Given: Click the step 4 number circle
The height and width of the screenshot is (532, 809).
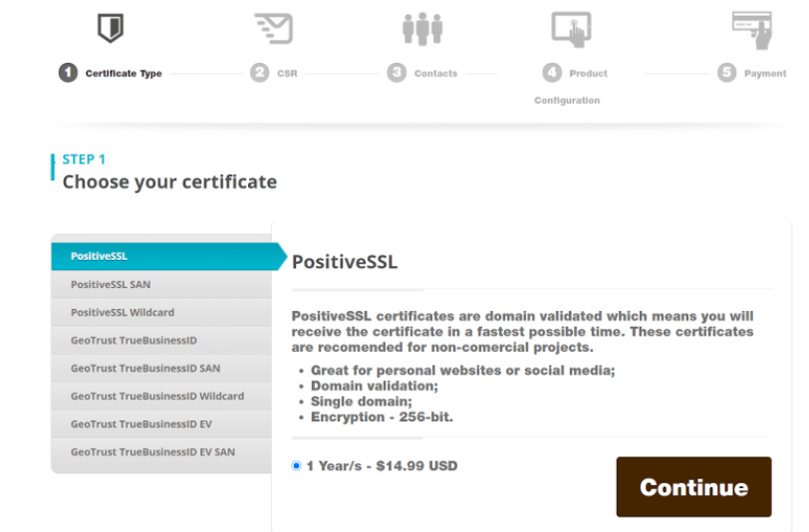Looking at the screenshot, I should [x=552, y=73].
